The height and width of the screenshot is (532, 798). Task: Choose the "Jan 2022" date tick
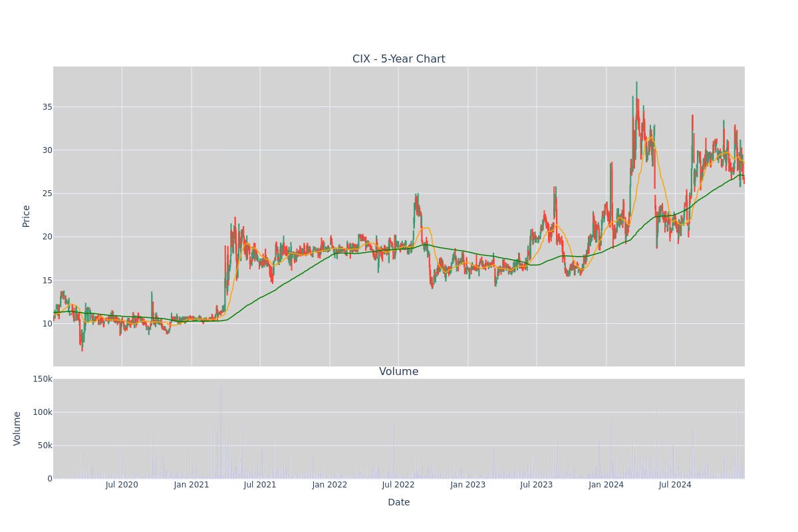[330, 485]
